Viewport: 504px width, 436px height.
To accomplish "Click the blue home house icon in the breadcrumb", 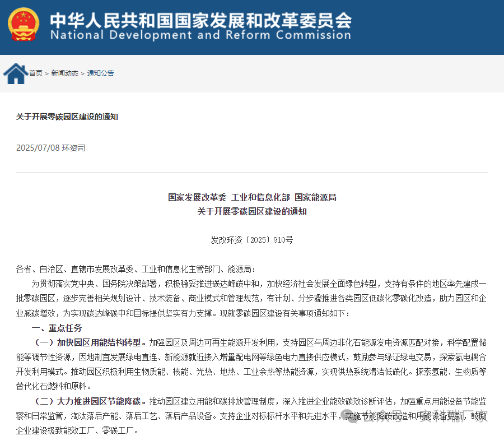I will [15, 73].
